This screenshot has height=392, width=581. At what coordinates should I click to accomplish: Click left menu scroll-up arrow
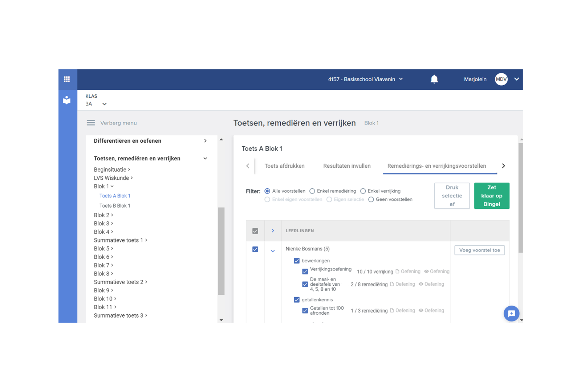pyautogui.click(x=221, y=139)
